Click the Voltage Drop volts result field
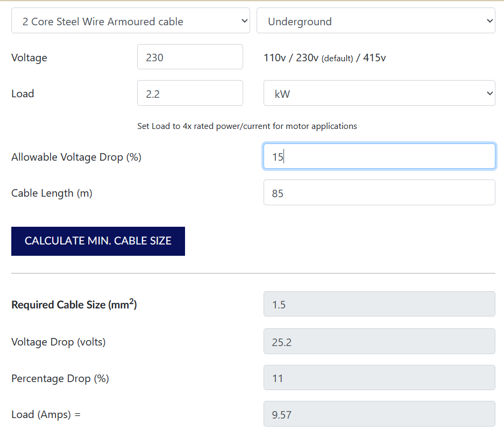Image resolution: width=504 pixels, height=439 pixels. pos(379,342)
